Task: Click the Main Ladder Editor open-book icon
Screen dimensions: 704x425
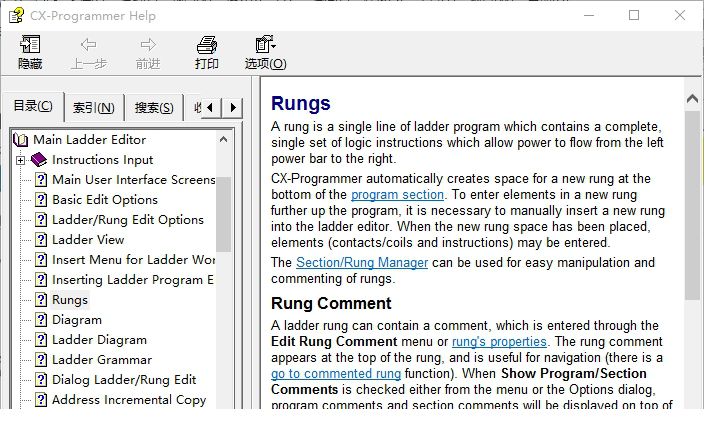Action: (21, 140)
